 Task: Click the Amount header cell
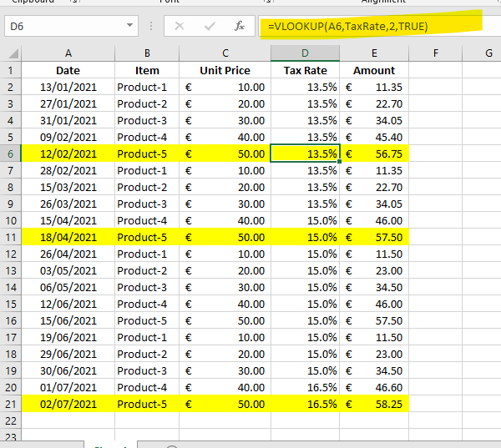374,70
